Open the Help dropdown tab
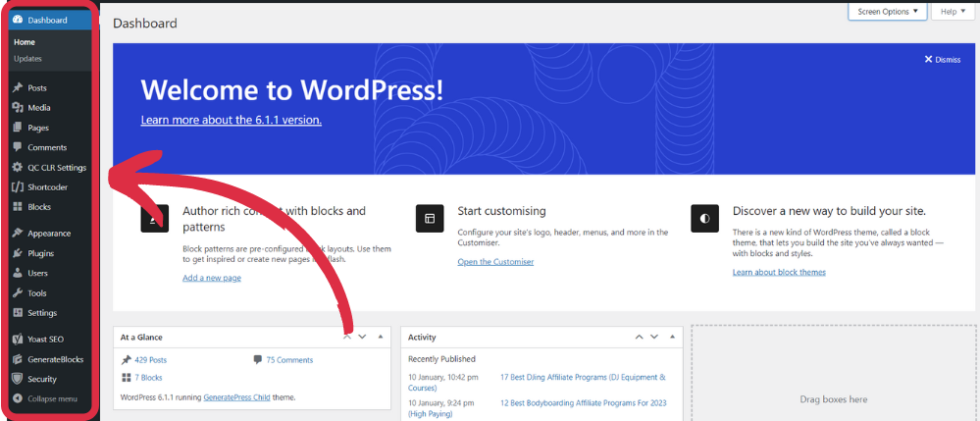Image resolution: width=980 pixels, height=421 pixels. coord(953,11)
